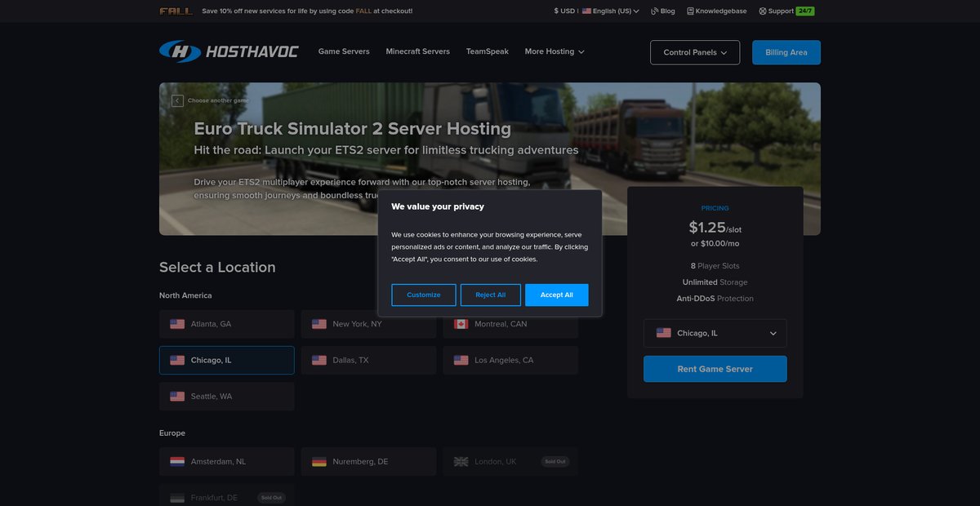This screenshot has width=980, height=506.
Task: Click the London, UK sold out tile
Action: click(510, 461)
